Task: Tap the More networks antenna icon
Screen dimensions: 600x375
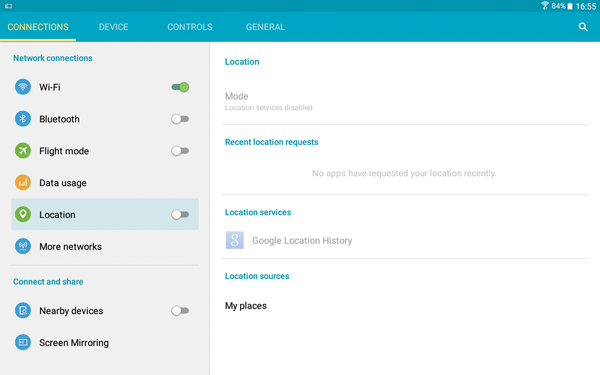Action: click(x=23, y=246)
